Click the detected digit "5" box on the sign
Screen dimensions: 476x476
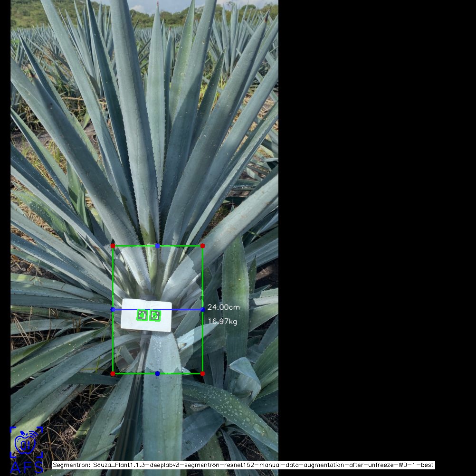(155, 316)
